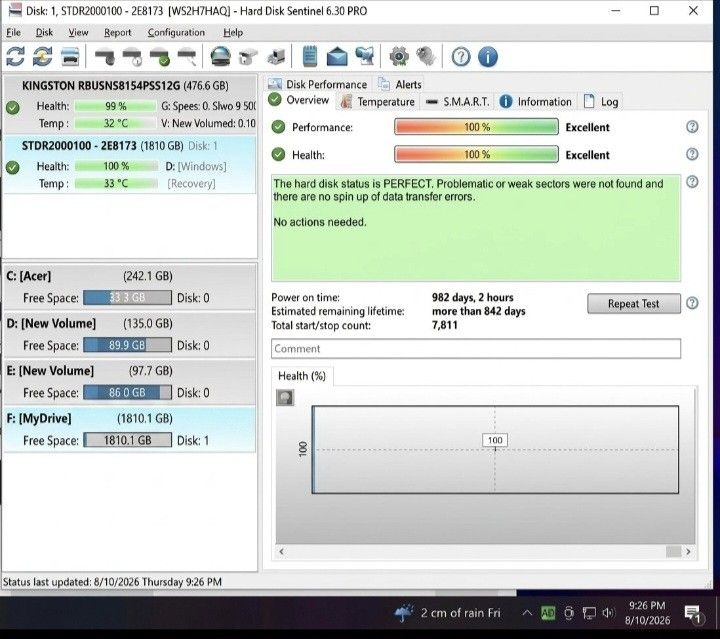Switch to the Disk Performance tab
This screenshot has width=720, height=639.
coord(318,84)
